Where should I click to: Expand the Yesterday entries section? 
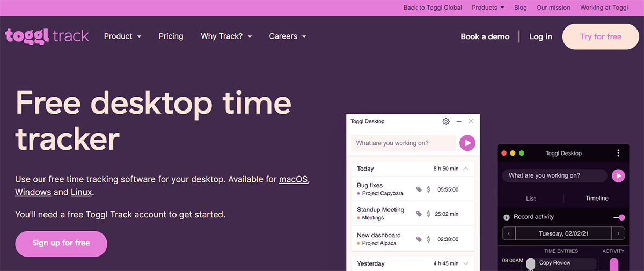click(465, 263)
